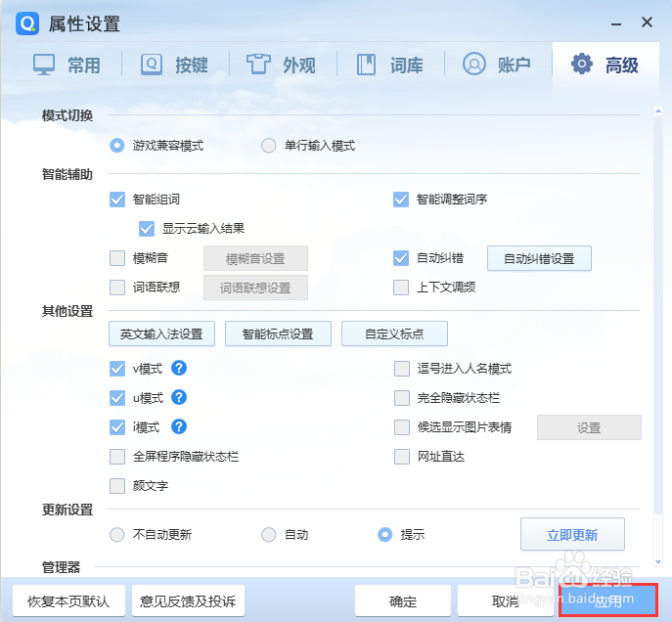672x622 pixels.
Task: Open 英文输入法设置 button
Action: pyautogui.click(x=161, y=333)
